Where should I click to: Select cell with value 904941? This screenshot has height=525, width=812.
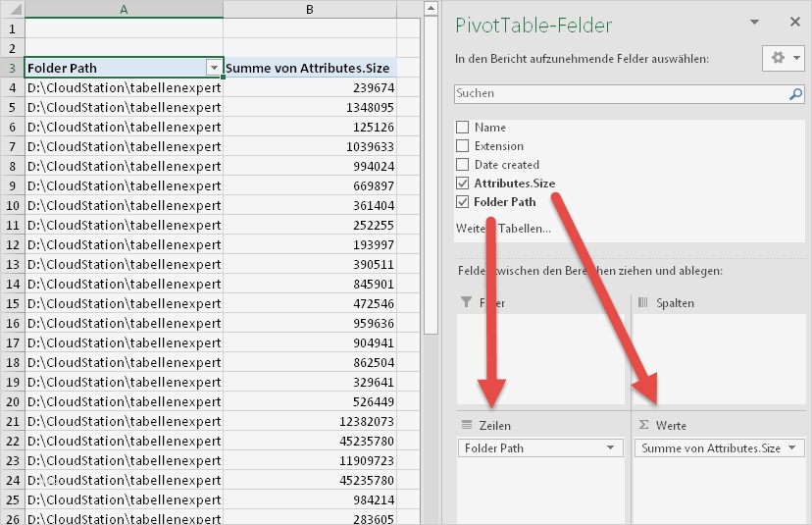310,342
